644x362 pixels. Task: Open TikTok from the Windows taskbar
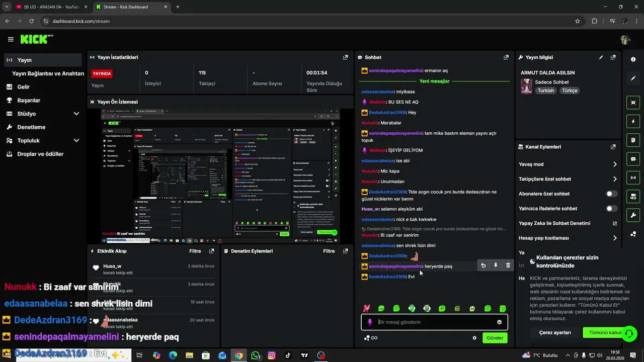tap(288, 355)
